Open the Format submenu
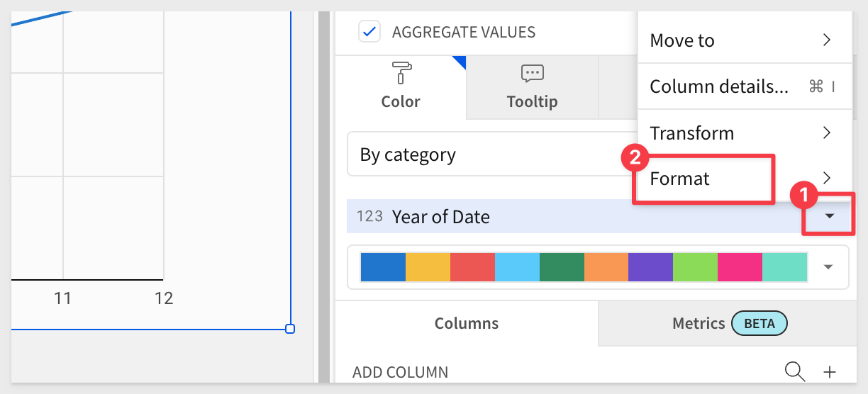Image resolution: width=868 pixels, height=394 pixels. point(745,178)
